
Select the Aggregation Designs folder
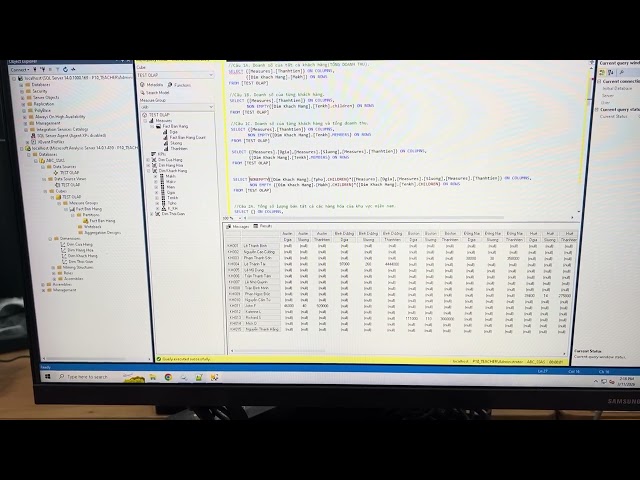[99, 233]
